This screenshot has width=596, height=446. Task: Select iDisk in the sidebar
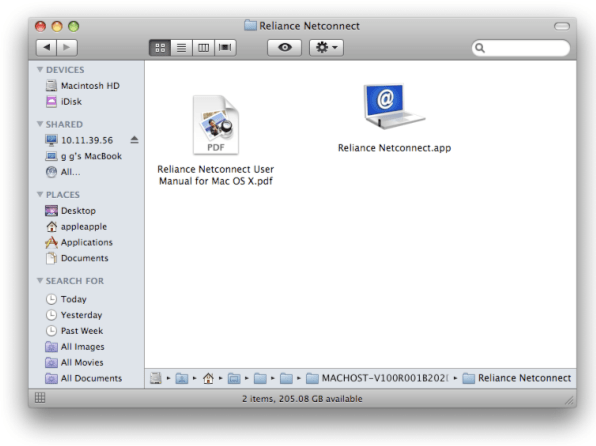point(63,102)
